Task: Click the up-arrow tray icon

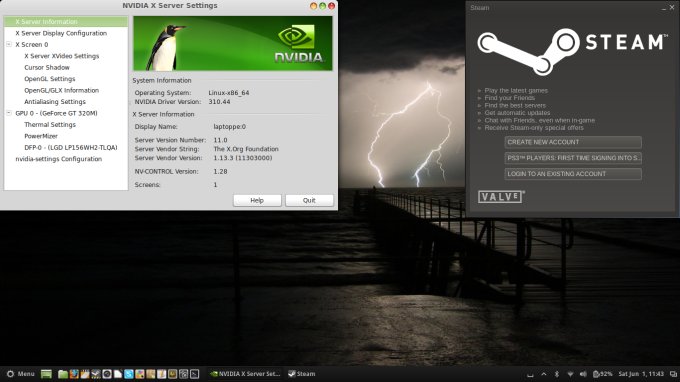Action: pos(544,374)
